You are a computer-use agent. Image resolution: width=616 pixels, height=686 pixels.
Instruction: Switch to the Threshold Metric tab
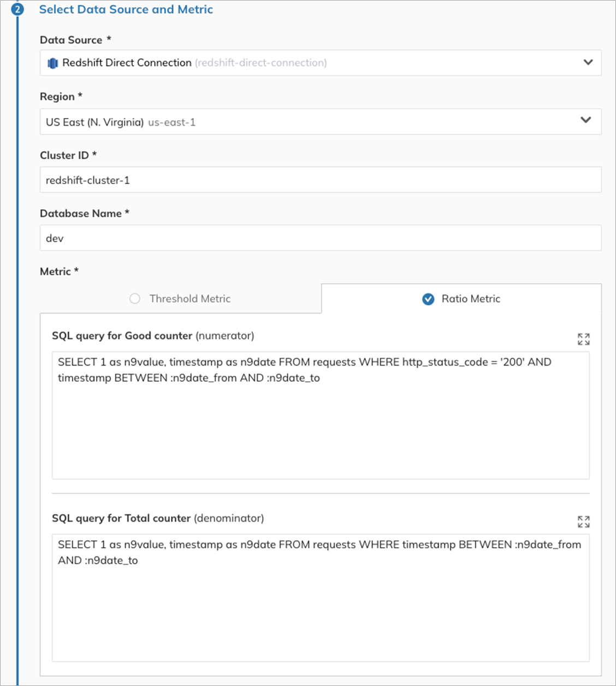[181, 298]
